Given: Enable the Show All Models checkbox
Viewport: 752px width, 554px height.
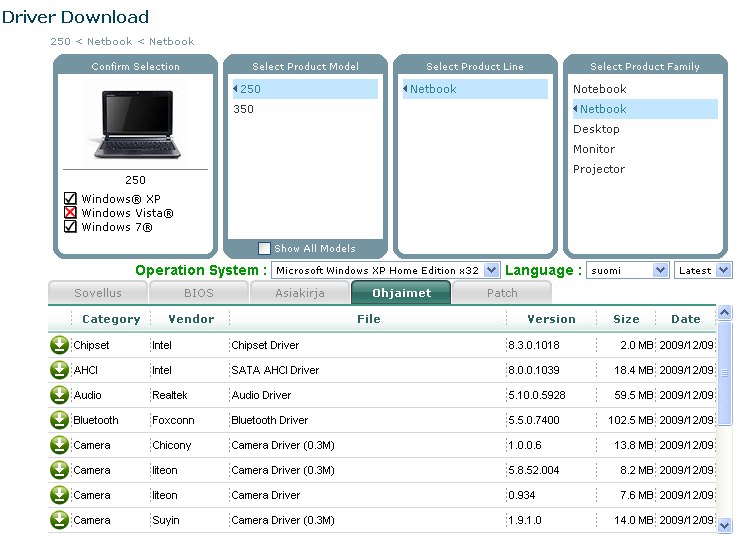Looking at the screenshot, I should coord(264,249).
